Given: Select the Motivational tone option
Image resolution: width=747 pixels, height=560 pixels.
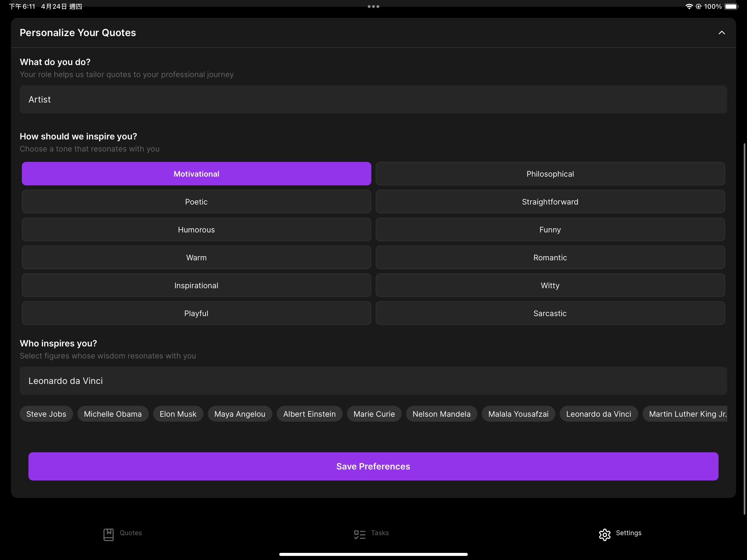Looking at the screenshot, I should (196, 174).
